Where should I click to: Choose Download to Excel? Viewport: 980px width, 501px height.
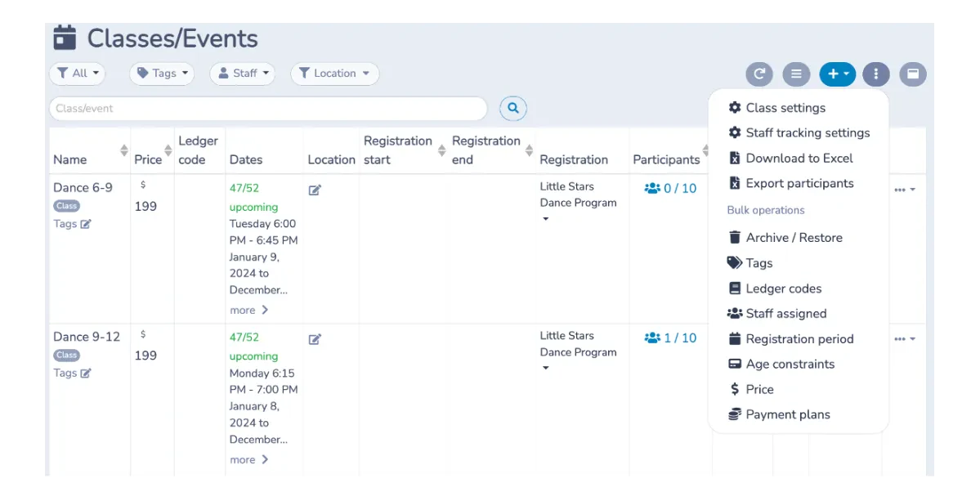(x=790, y=158)
